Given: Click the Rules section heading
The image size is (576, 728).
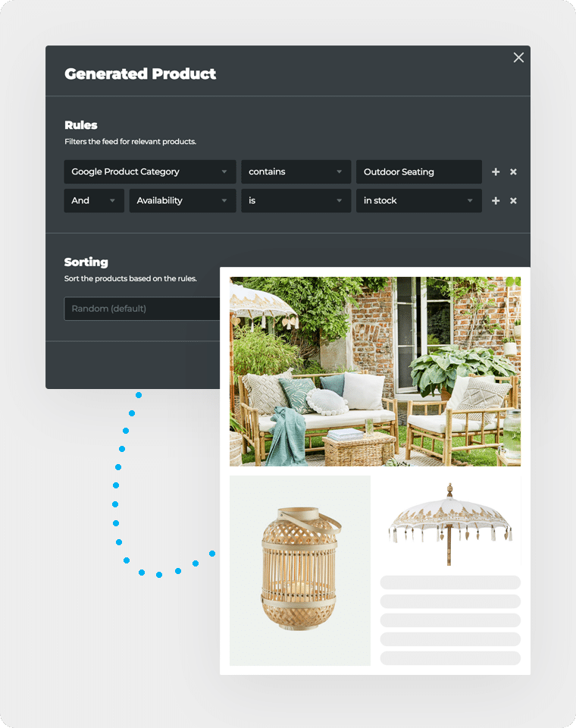Looking at the screenshot, I should (81, 125).
